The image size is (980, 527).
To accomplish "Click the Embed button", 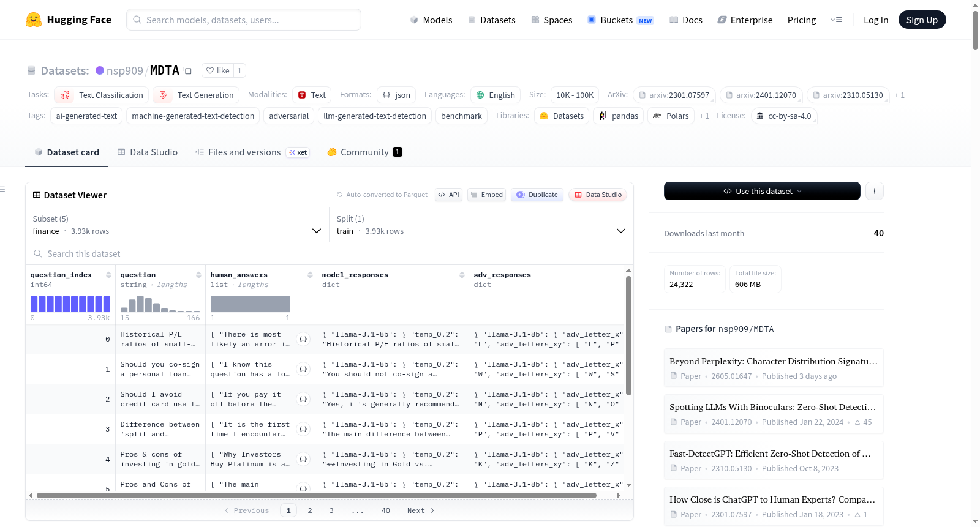I will (487, 195).
